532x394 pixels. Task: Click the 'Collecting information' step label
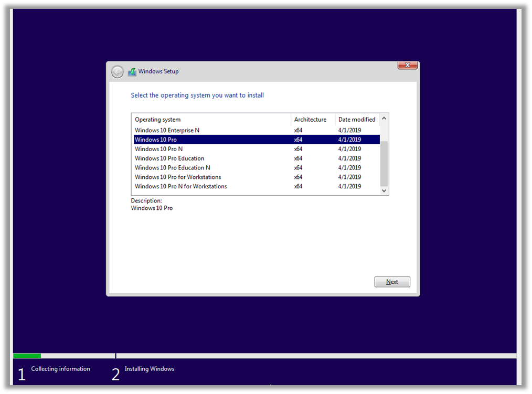point(61,369)
